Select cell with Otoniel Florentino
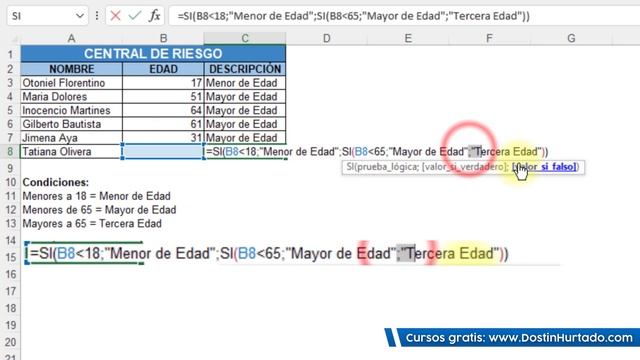 71,83
